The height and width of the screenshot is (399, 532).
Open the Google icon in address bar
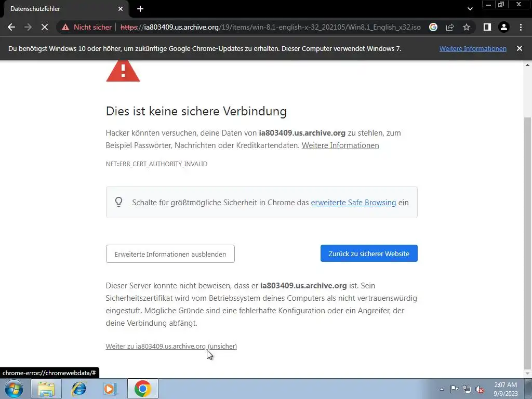(x=433, y=27)
